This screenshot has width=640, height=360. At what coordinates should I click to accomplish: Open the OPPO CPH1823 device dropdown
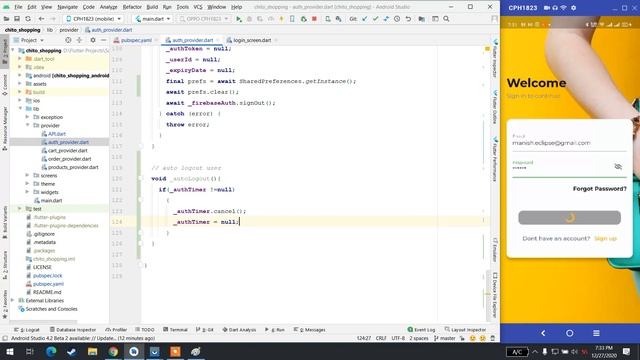[204, 19]
